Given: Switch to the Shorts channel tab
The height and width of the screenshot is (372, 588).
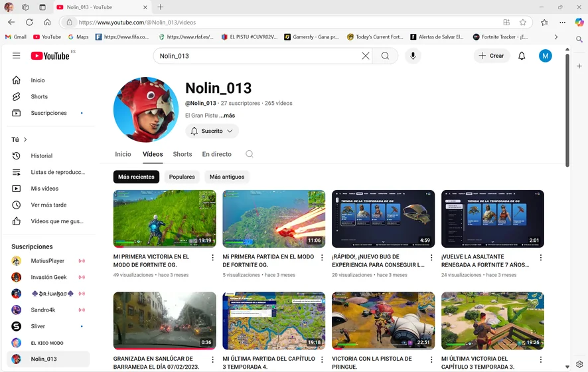Looking at the screenshot, I should click(183, 154).
